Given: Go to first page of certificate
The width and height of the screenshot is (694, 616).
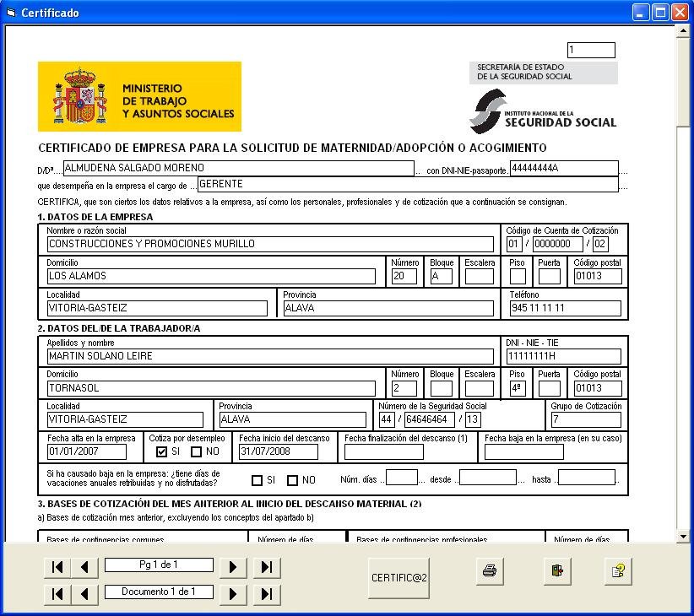Looking at the screenshot, I should (57, 567).
